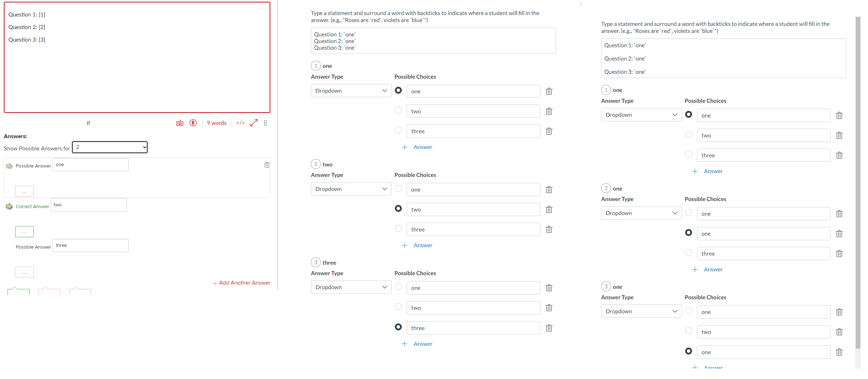The image size is (868, 379).
Task: Select the paragraph 'p' element indicator
Action: click(x=88, y=123)
